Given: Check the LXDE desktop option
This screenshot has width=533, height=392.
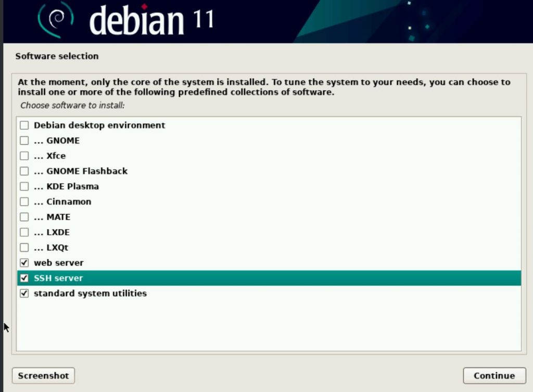Looking at the screenshot, I should click(23, 232).
